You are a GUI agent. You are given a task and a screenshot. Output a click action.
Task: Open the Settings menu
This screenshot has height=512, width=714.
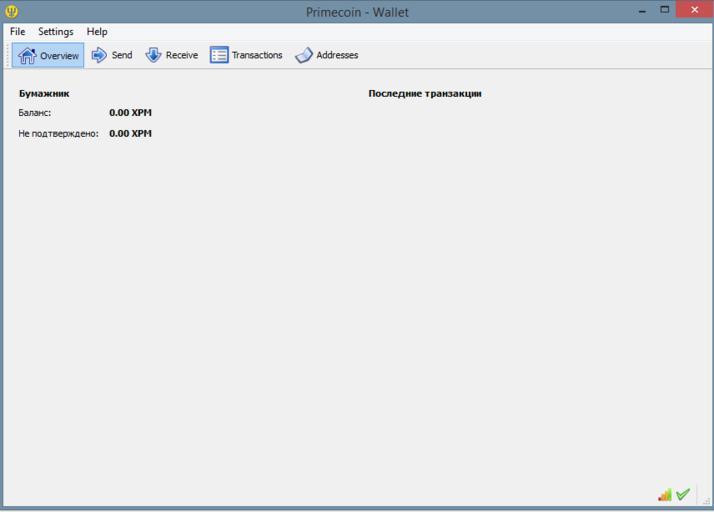[56, 31]
